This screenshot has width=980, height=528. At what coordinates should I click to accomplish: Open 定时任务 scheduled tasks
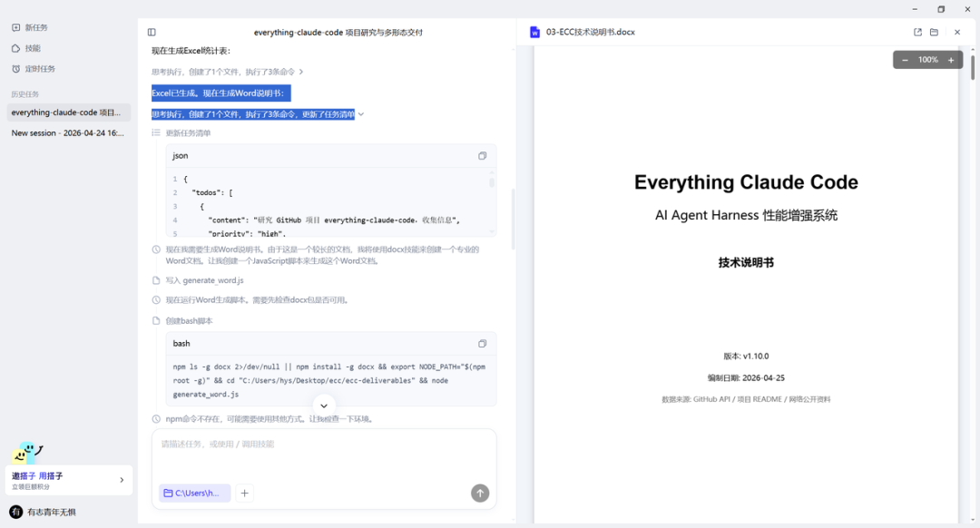(x=34, y=69)
